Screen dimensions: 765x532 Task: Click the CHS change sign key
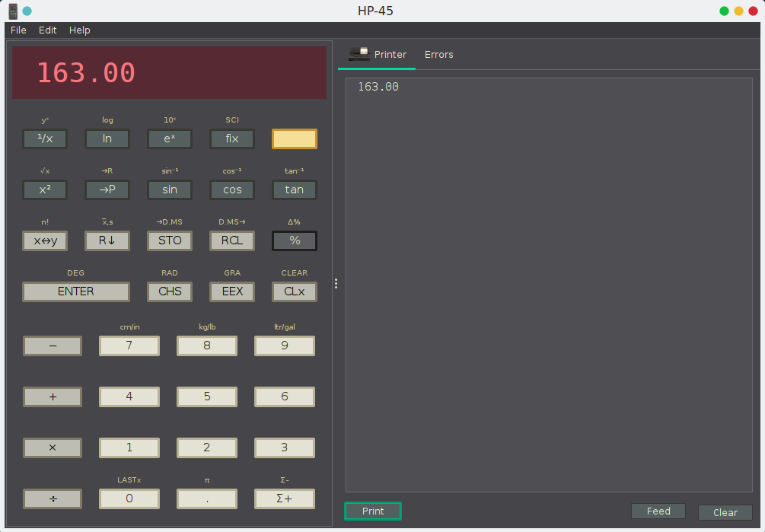[x=170, y=291]
